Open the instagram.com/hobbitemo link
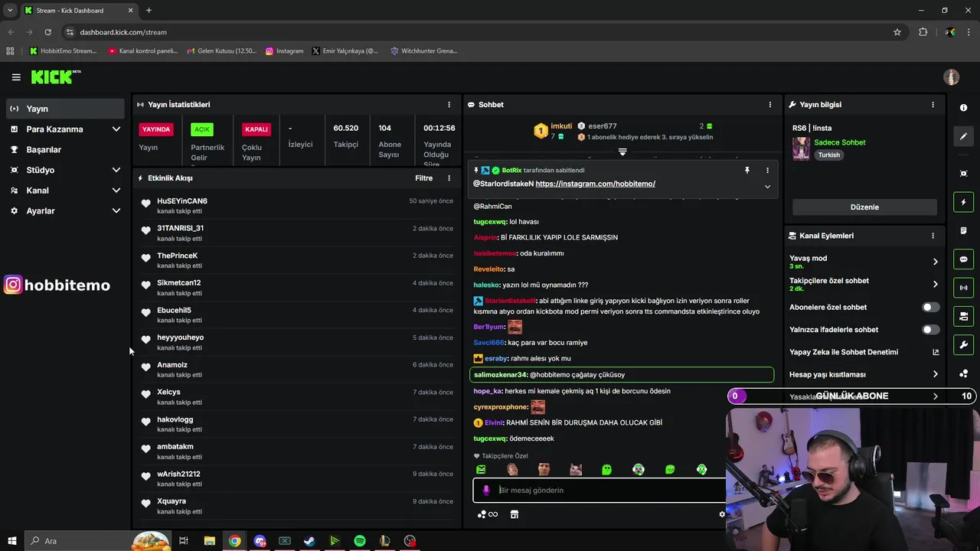The image size is (980, 551). [x=595, y=184]
